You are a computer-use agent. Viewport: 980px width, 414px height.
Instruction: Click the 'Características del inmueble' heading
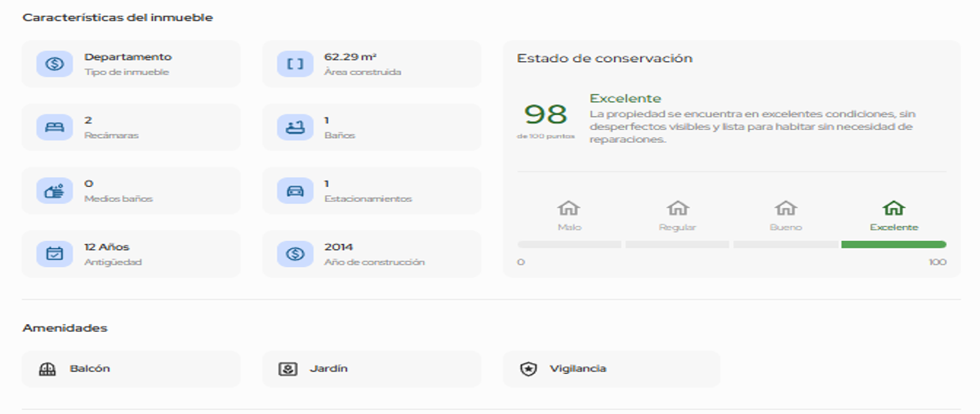118,17
